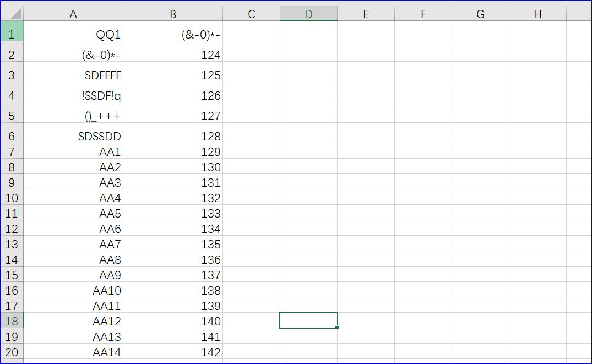This screenshot has height=364, width=592.
Task: Click cell containing AA9
Action: click(x=73, y=274)
